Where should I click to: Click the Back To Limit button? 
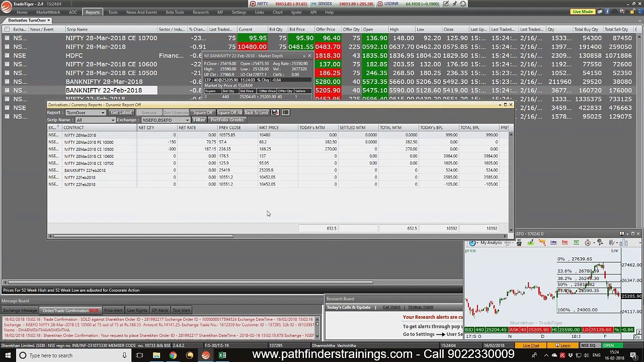pyautogui.click(x=257, y=113)
